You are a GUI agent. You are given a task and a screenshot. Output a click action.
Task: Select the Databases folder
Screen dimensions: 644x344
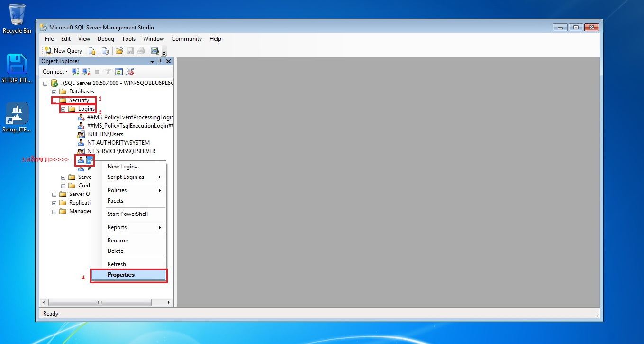[x=82, y=92]
